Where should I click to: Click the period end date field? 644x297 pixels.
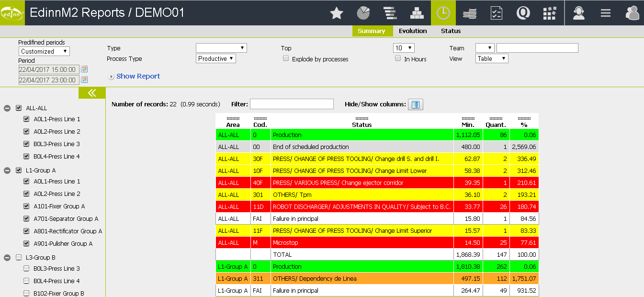pos(49,80)
